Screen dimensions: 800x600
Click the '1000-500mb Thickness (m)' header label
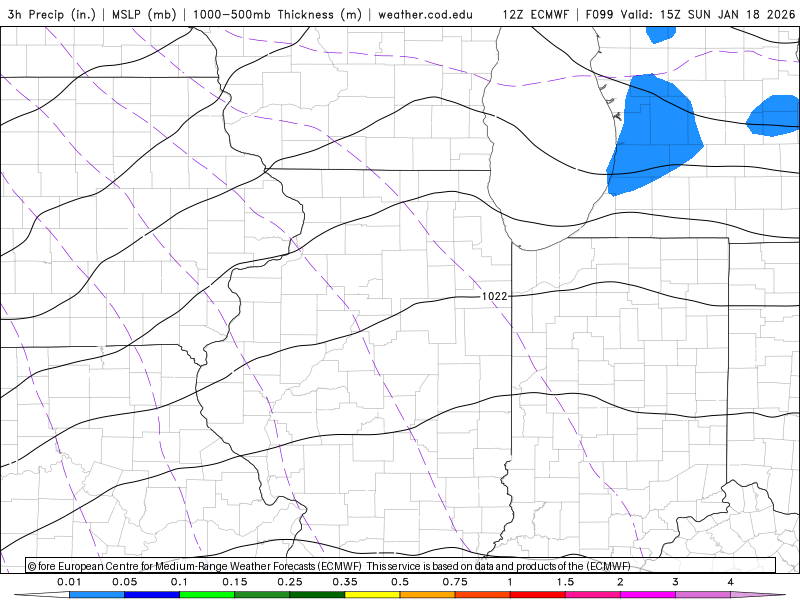(277, 14)
